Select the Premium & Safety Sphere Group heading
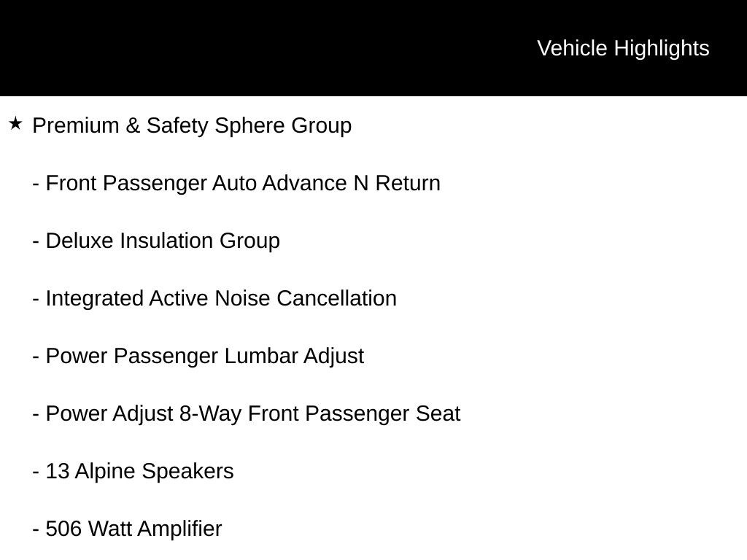 click(x=192, y=125)
